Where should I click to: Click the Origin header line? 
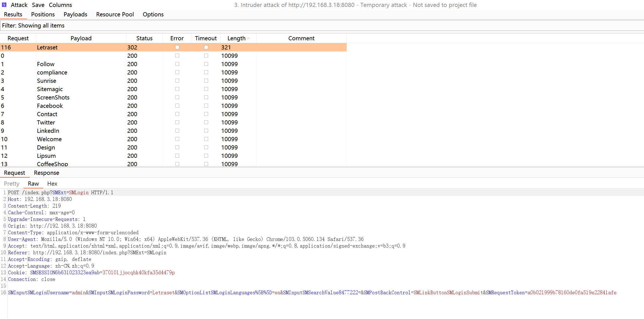(52, 226)
